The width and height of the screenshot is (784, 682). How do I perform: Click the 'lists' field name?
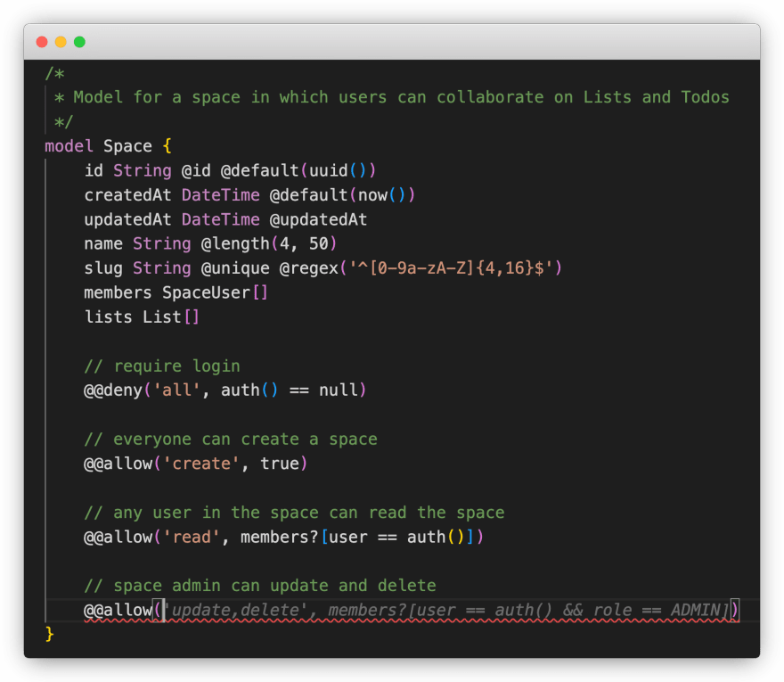pyautogui.click(x=108, y=317)
